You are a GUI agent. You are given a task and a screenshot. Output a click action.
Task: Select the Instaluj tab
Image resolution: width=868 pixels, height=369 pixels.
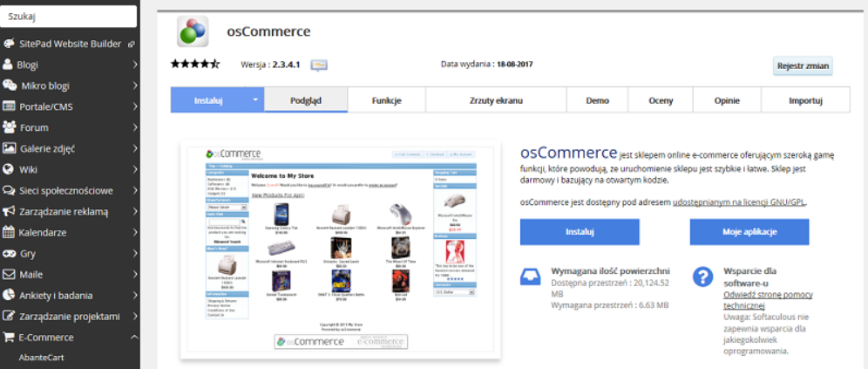tap(208, 100)
